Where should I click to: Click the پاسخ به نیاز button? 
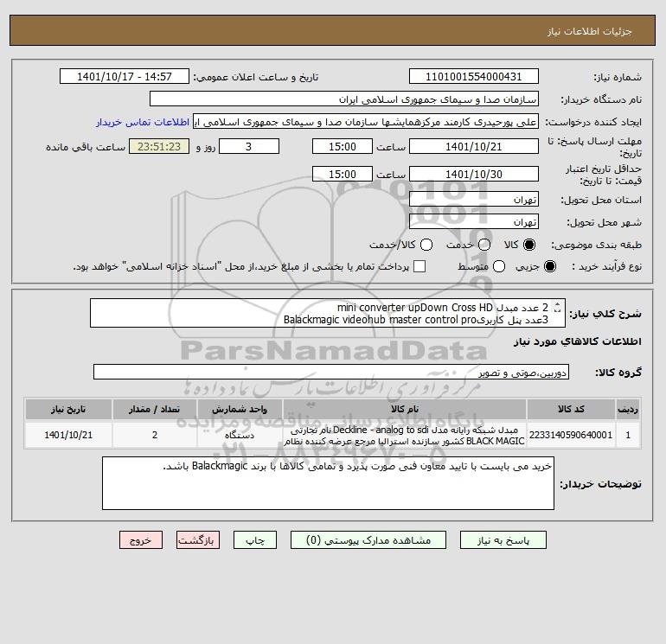[x=503, y=540]
